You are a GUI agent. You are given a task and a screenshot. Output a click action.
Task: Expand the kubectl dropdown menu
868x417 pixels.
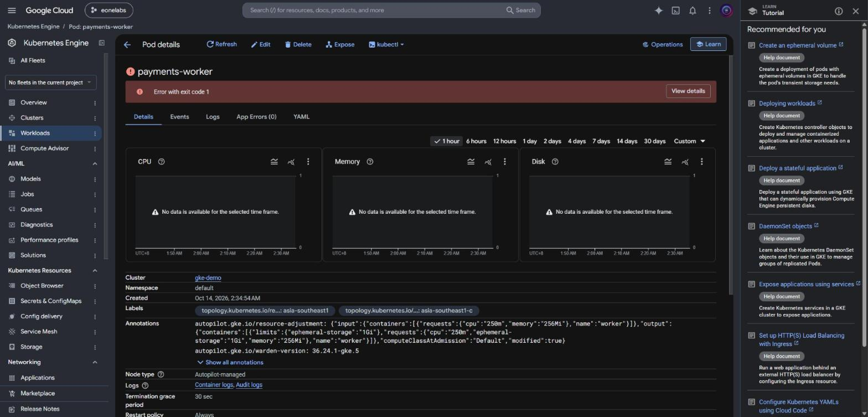[386, 45]
